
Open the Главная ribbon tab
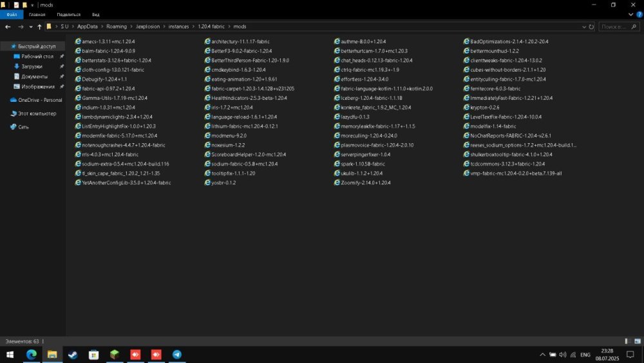pos(37,14)
